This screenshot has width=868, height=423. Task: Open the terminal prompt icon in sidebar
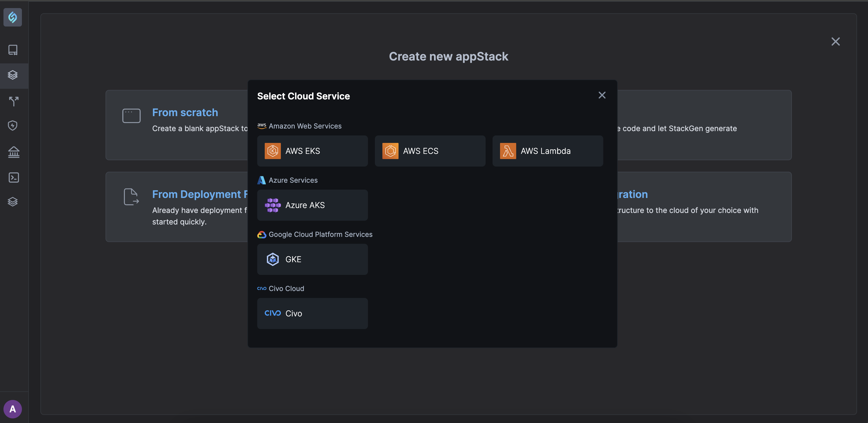coord(14,177)
